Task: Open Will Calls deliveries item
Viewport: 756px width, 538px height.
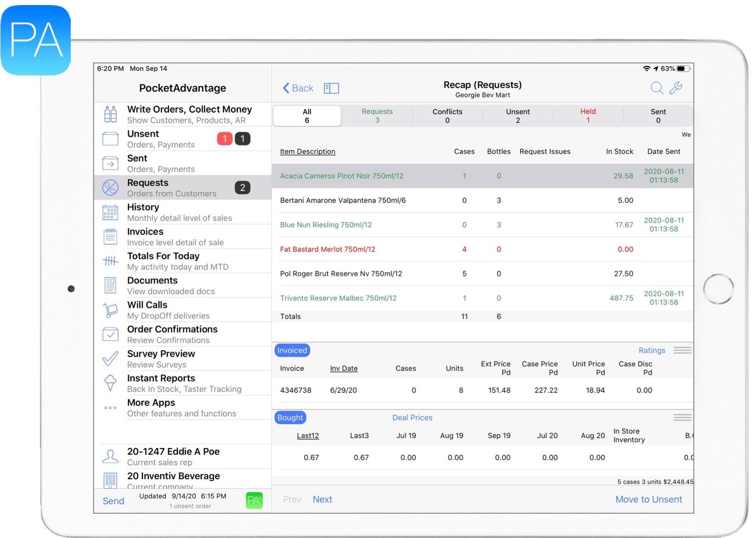Action: coord(183,310)
